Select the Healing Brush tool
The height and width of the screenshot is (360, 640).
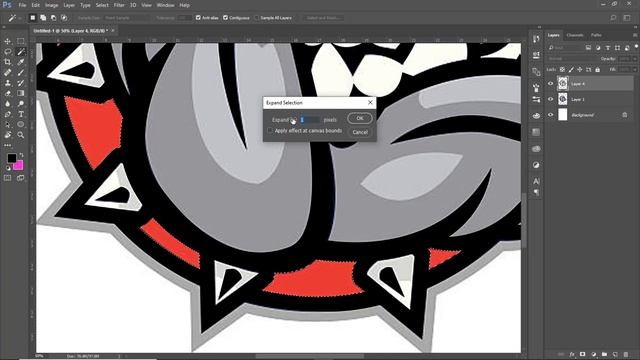7,73
